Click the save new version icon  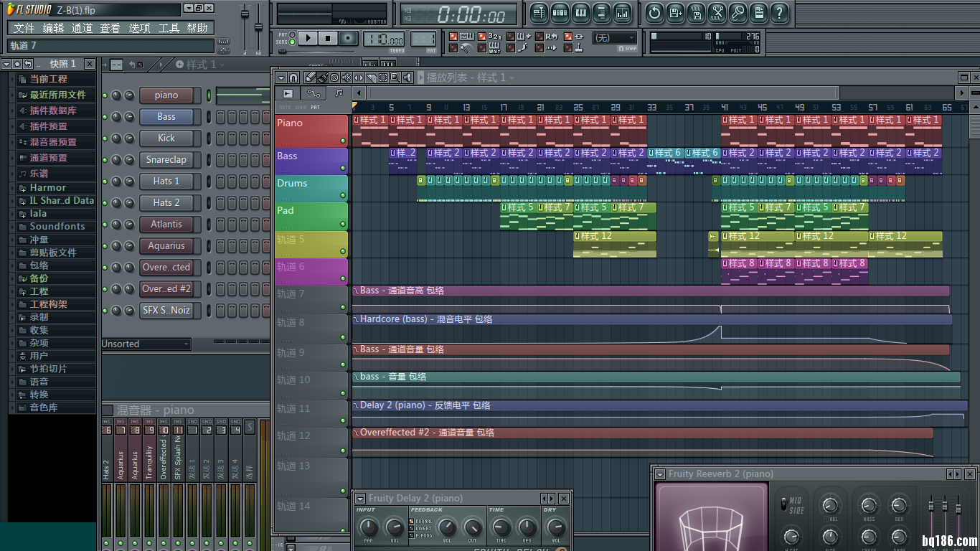pyautogui.click(x=675, y=13)
